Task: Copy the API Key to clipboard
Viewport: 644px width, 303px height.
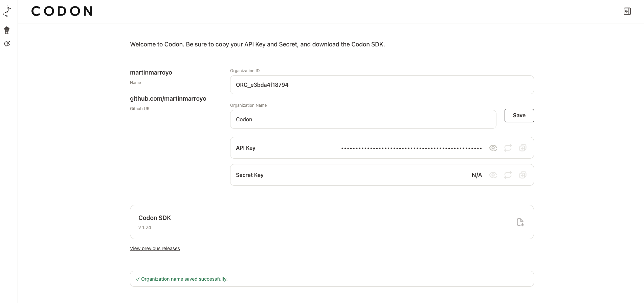Action: pos(523,148)
